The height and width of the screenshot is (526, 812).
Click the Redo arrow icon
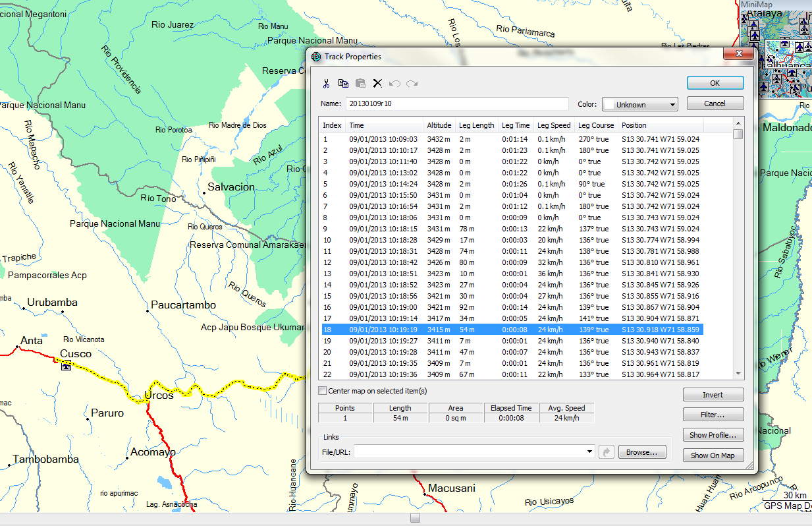pyautogui.click(x=412, y=83)
